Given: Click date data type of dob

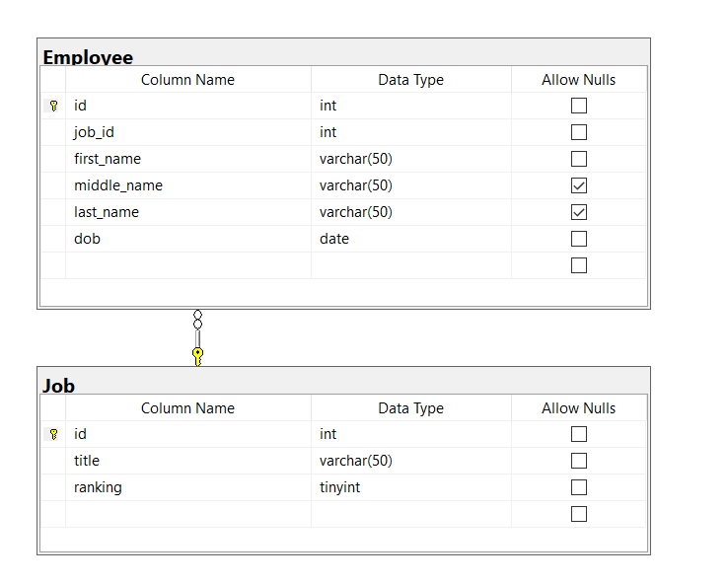Looking at the screenshot, I should coord(411,239).
